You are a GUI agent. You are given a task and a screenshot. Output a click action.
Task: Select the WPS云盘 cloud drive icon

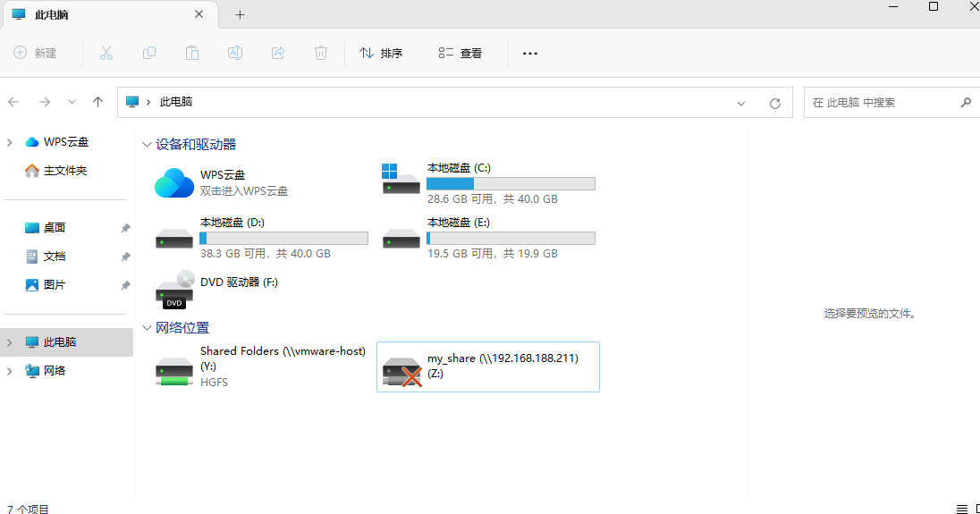click(174, 183)
